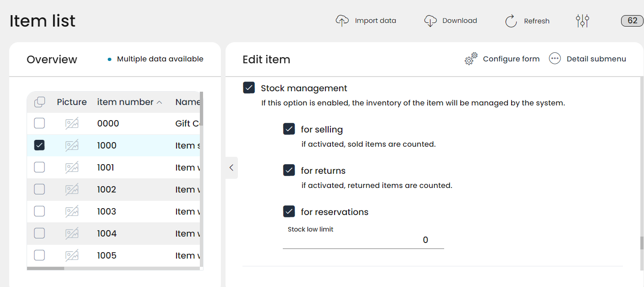
Task: Select the checkbox for item 1001
Action: (39, 167)
